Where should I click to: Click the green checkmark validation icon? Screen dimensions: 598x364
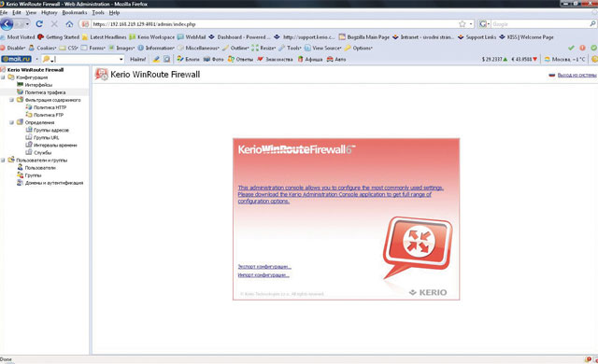point(571,48)
